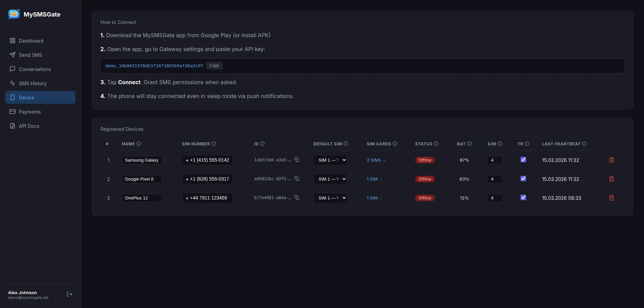Click the info icon beside STATUS header
The image size is (644, 308).
pyautogui.click(x=436, y=144)
